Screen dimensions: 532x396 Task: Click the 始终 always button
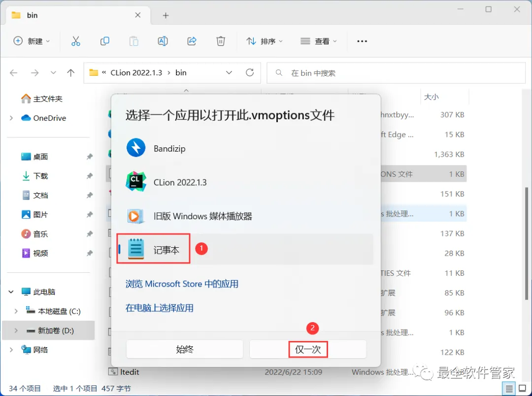click(185, 349)
